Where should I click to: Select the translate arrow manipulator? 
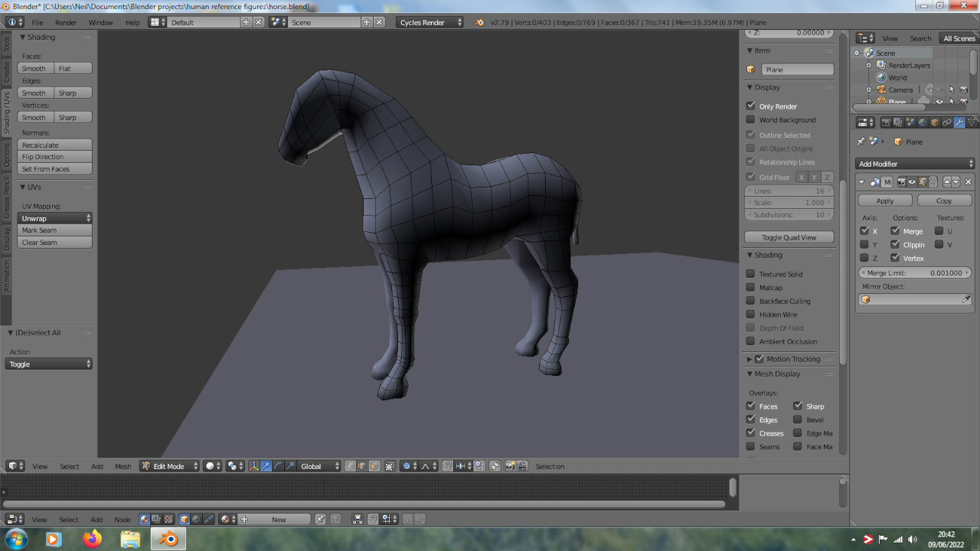point(266,466)
